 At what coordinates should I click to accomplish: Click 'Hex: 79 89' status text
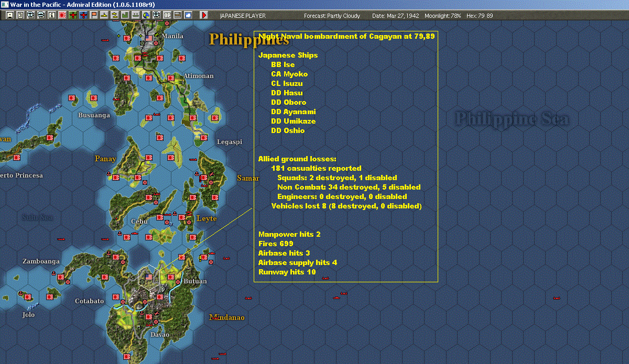(479, 16)
